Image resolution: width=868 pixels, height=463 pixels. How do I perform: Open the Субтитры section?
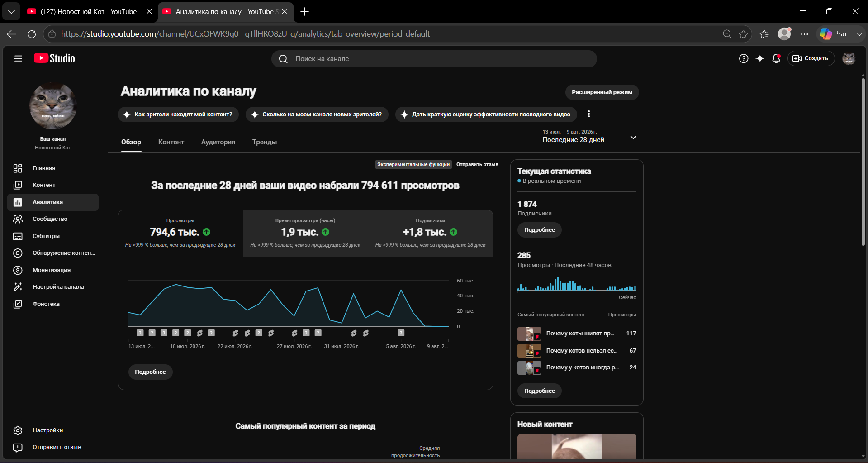coord(53,236)
